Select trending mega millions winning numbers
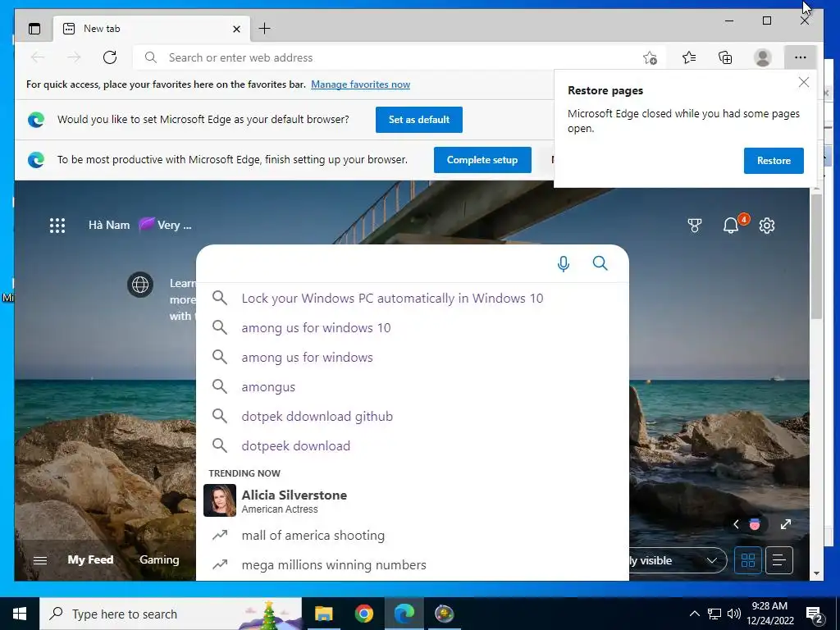Screen dimensions: 840x630 pos(413,564)
